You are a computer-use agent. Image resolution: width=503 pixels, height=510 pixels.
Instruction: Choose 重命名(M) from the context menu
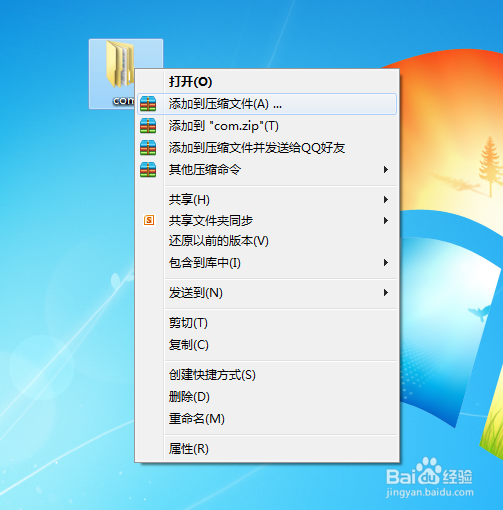click(267, 419)
